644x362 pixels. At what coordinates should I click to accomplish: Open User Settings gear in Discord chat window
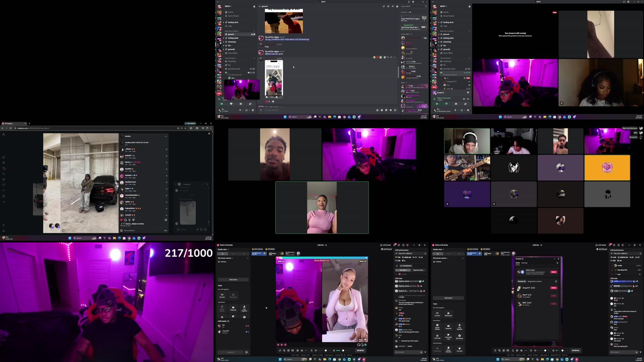[253, 110]
